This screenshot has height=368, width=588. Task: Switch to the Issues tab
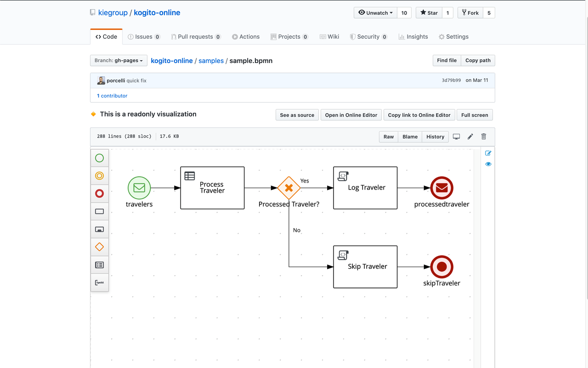pos(144,37)
